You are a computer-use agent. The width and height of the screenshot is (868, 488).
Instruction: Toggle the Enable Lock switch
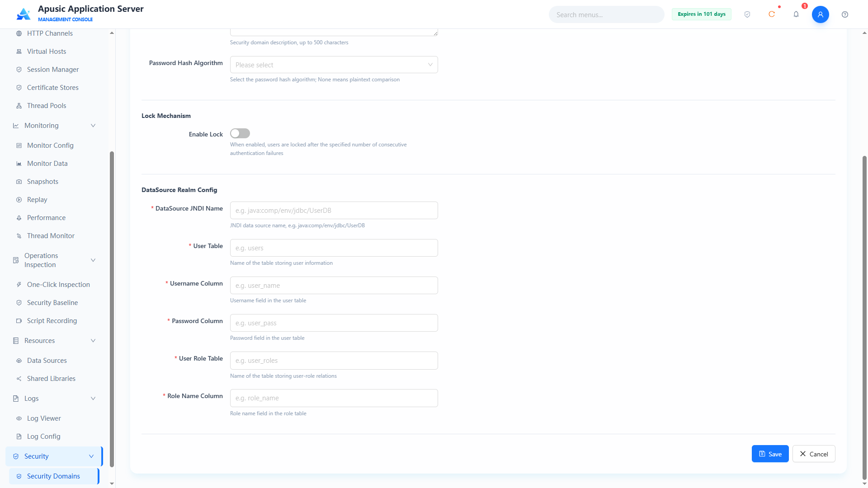pos(240,133)
